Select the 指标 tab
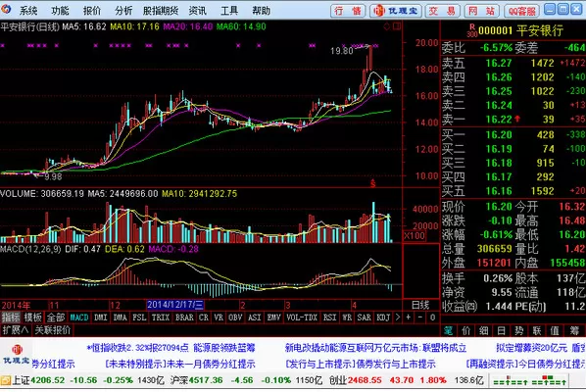The image size is (586, 392). [x=11, y=318]
